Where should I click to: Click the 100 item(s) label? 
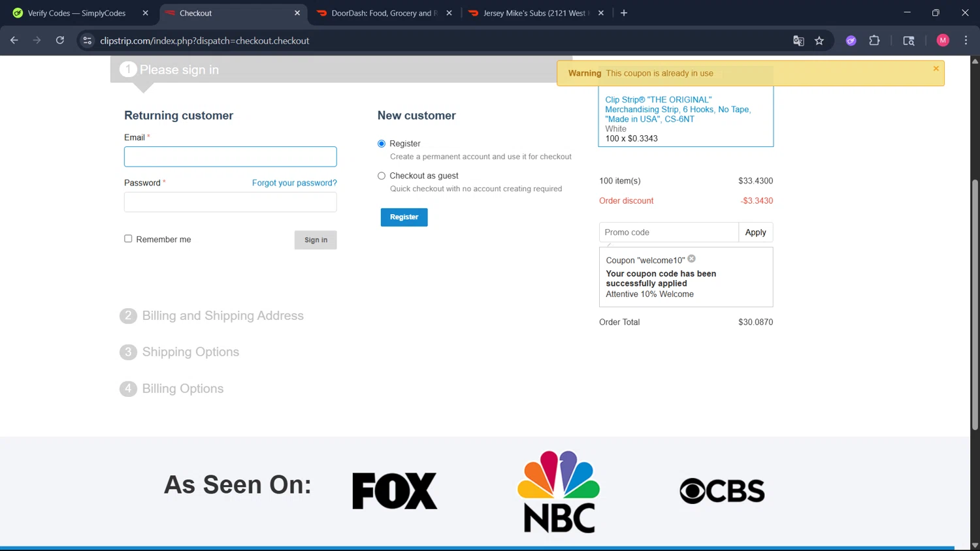click(620, 181)
